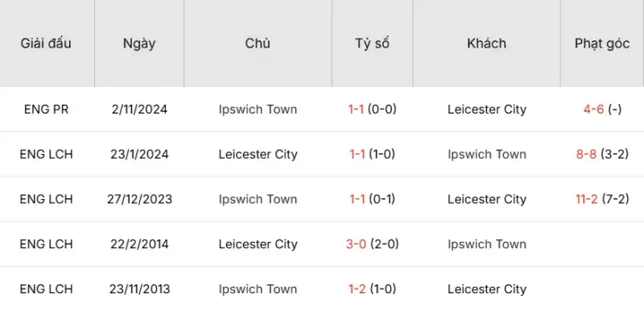Image resolution: width=644 pixels, height=311 pixels.
Task: Open Ipswich Town away team on 22/2/2014
Action: [x=487, y=244]
